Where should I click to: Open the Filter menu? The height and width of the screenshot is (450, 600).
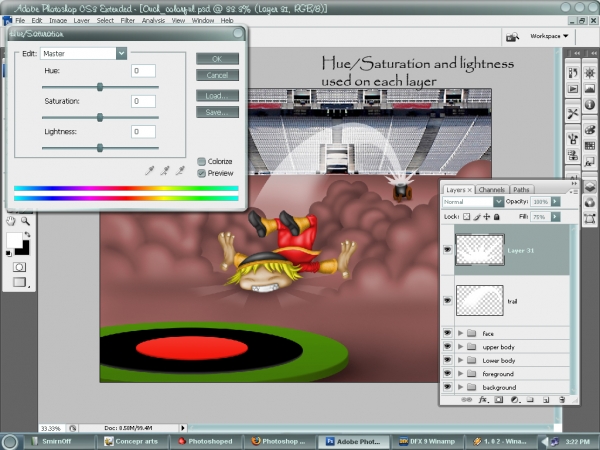coord(127,20)
